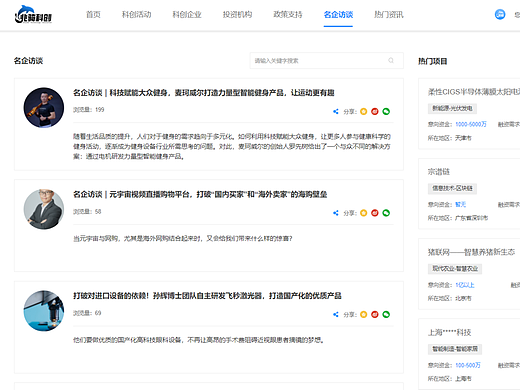
Task: Switch to the 科创企业 tab
Action: 187,15
